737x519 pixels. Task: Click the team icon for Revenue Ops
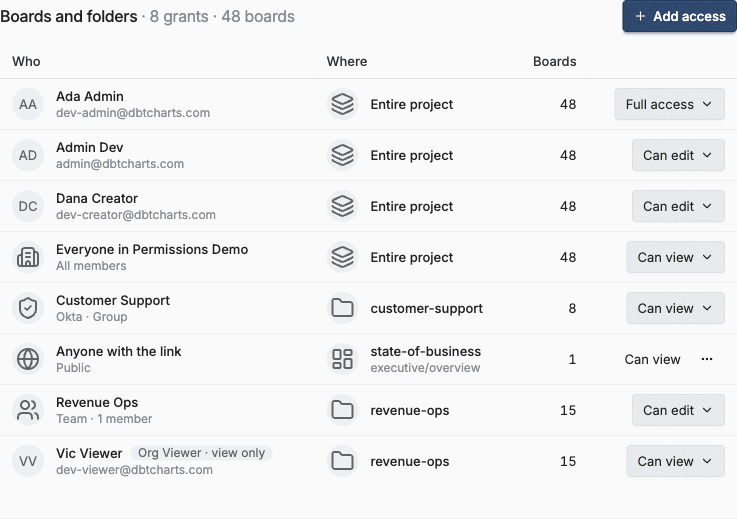tap(28, 410)
